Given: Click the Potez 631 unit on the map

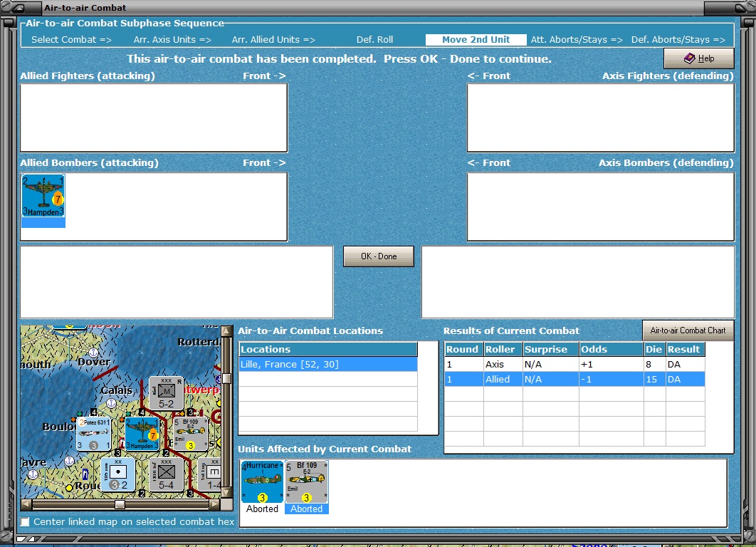Looking at the screenshot, I should pyautogui.click(x=94, y=434).
